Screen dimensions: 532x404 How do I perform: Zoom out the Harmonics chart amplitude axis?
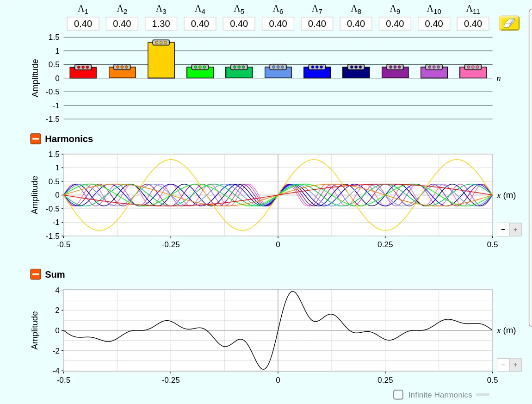coord(503,230)
